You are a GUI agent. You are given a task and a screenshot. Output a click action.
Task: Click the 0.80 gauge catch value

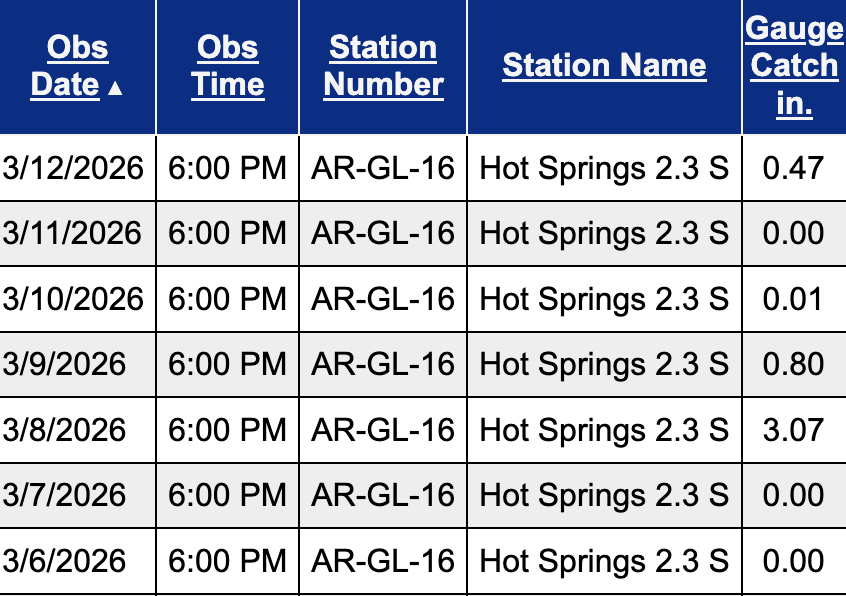coord(793,364)
